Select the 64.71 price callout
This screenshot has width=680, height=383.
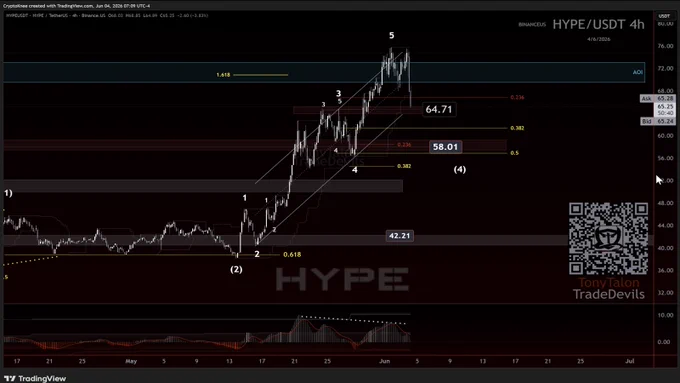pos(439,109)
